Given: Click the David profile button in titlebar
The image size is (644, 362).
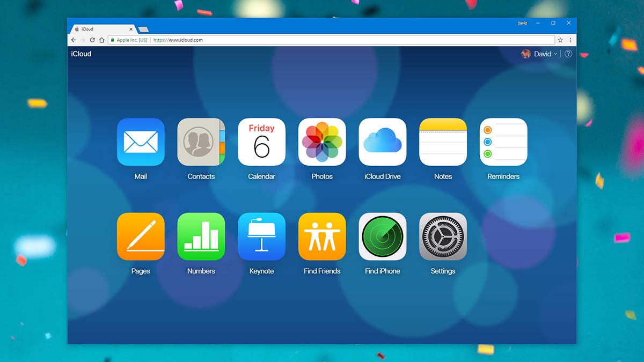Looking at the screenshot, I should pyautogui.click(x=522, y=23).
